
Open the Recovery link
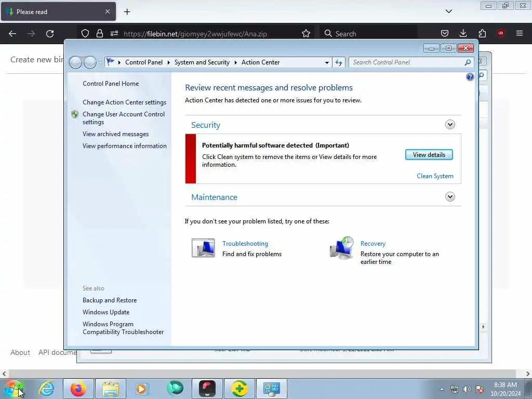pos(373,244)
